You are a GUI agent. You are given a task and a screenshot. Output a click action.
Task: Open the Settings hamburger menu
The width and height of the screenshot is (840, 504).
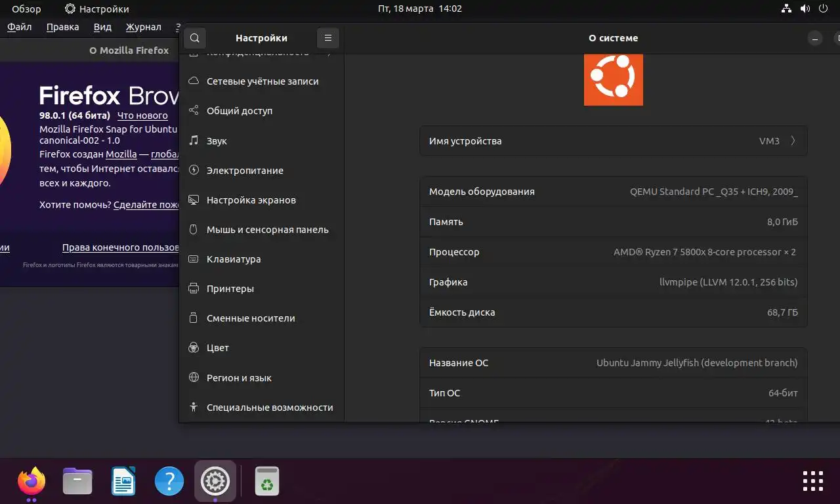pos(328,38)
